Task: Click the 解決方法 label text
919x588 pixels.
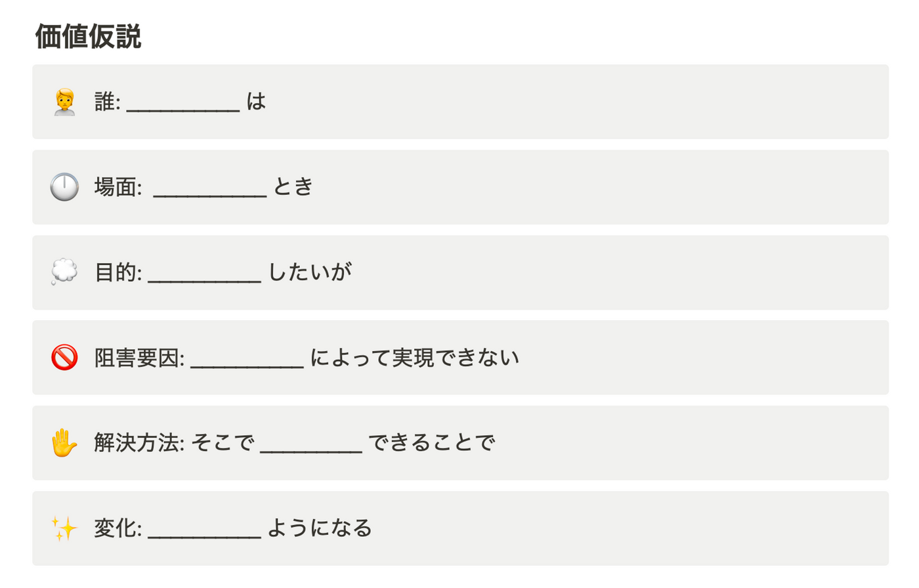Action: tap(136, 443)
